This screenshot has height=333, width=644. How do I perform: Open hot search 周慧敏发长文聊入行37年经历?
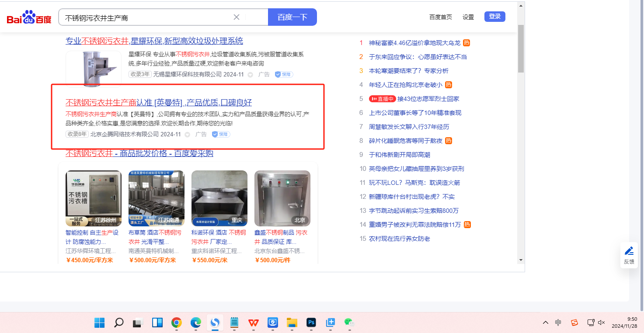(409, 127)
